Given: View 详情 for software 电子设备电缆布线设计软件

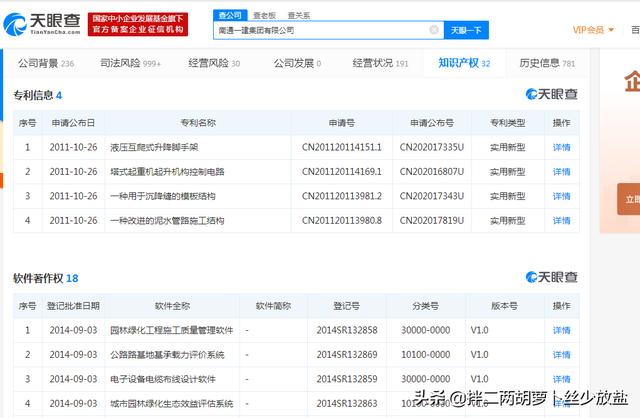Looking at the screenshot, I should (562, 379).
